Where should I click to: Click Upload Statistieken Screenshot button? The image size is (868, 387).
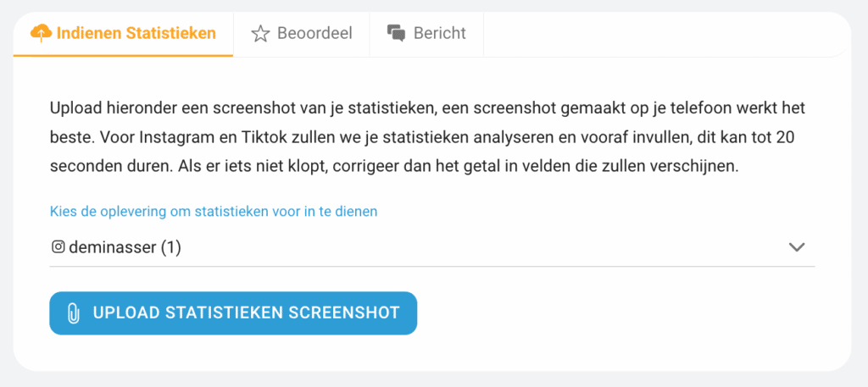tap(233, 313)
